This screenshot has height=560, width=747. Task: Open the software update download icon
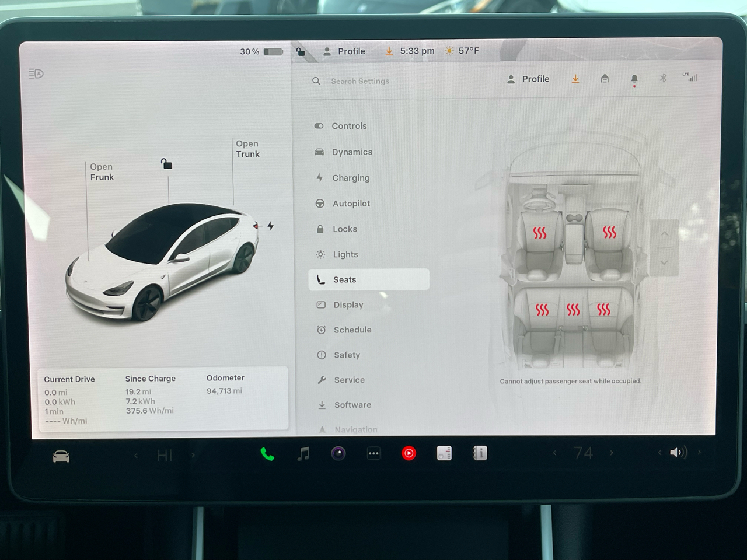575,79
